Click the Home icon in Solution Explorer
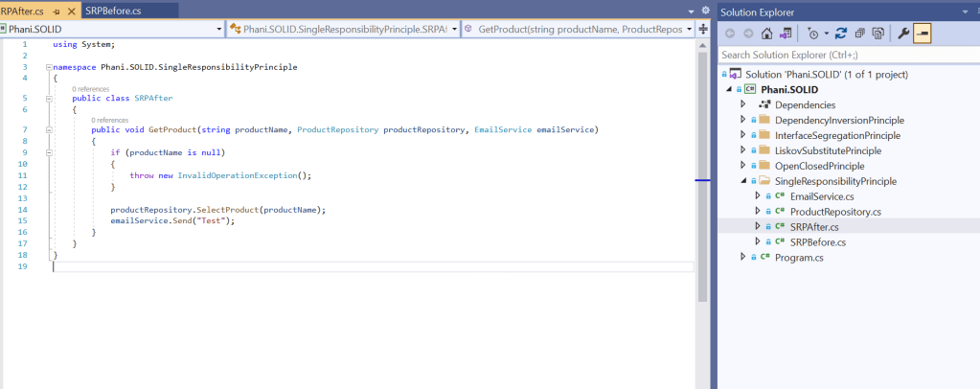 [766, 34]
